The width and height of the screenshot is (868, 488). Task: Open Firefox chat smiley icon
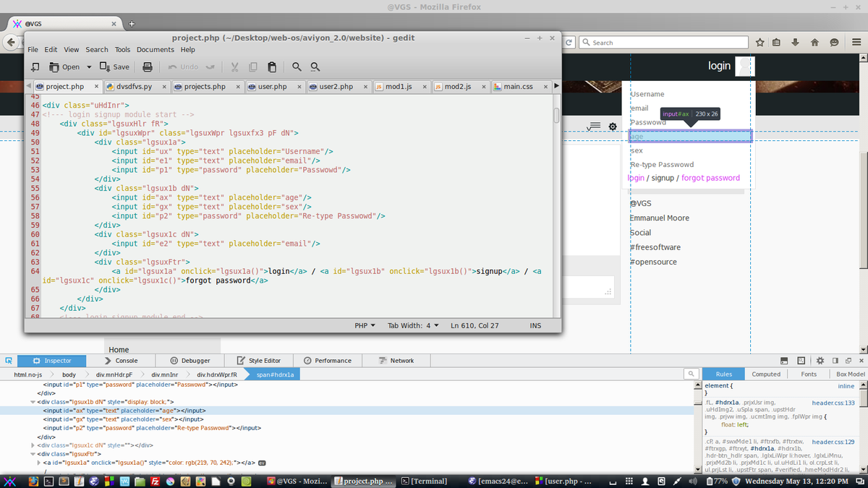pyautogui.click(x=834, y=43)
